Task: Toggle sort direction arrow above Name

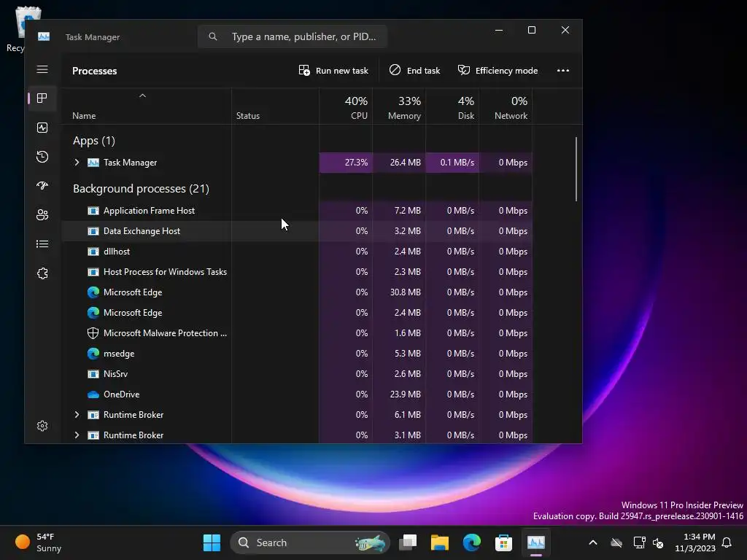Action: (142, 96)
